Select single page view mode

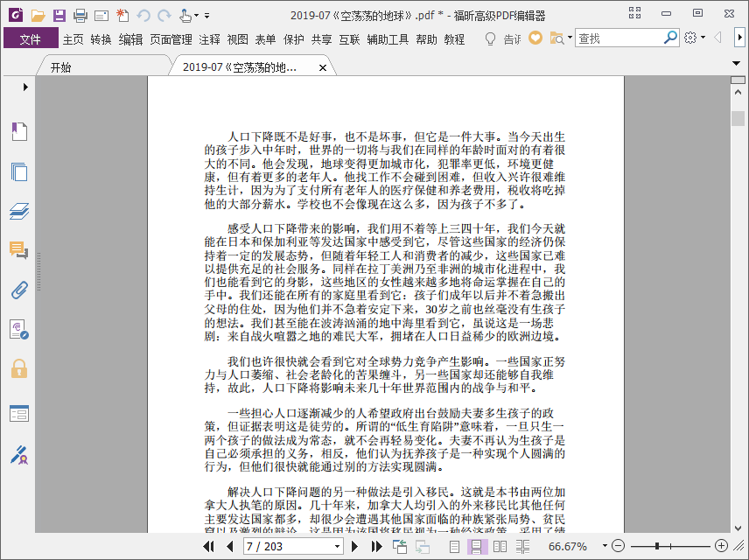(x=454, y=547)
